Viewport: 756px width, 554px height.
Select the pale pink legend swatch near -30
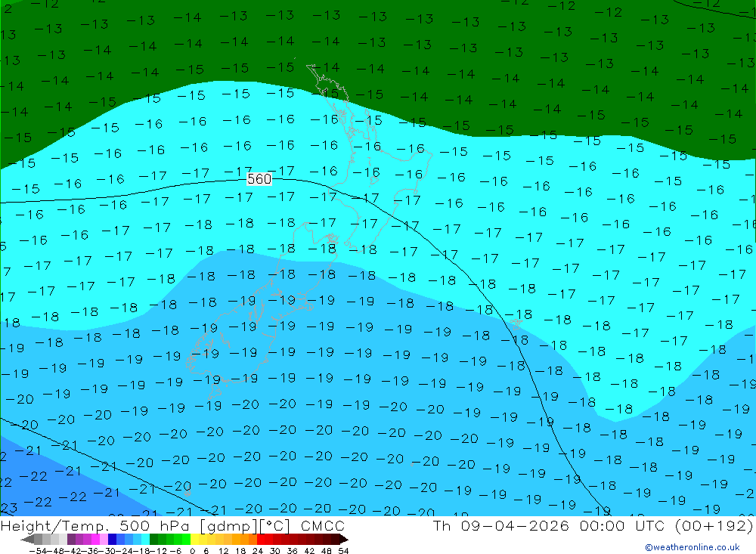(104, 539)
